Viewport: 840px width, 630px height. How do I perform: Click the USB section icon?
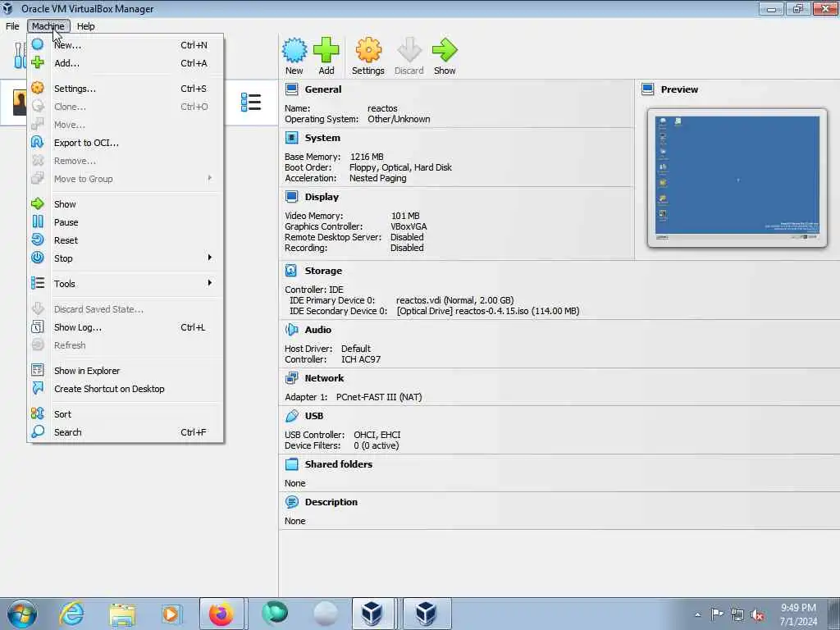pos(291,416)
